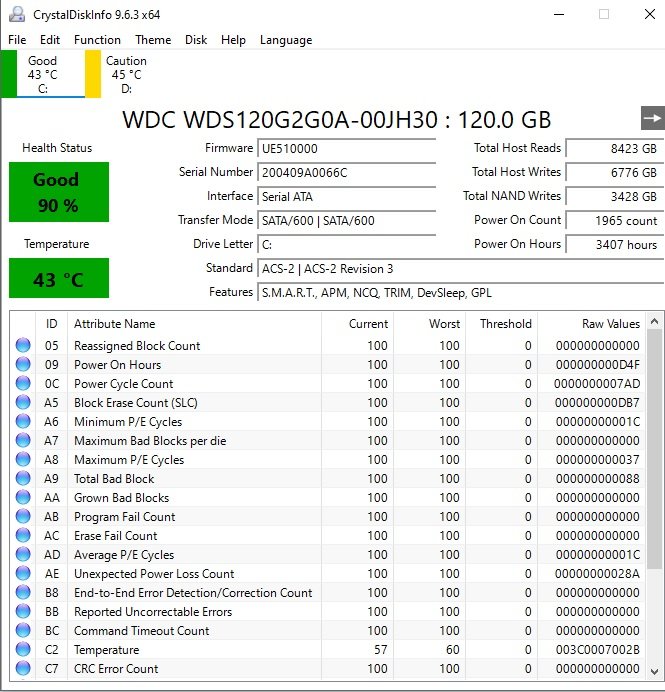Click the Raw Values column header
Viewport: 665px width, 692px height.
point(592,323)
